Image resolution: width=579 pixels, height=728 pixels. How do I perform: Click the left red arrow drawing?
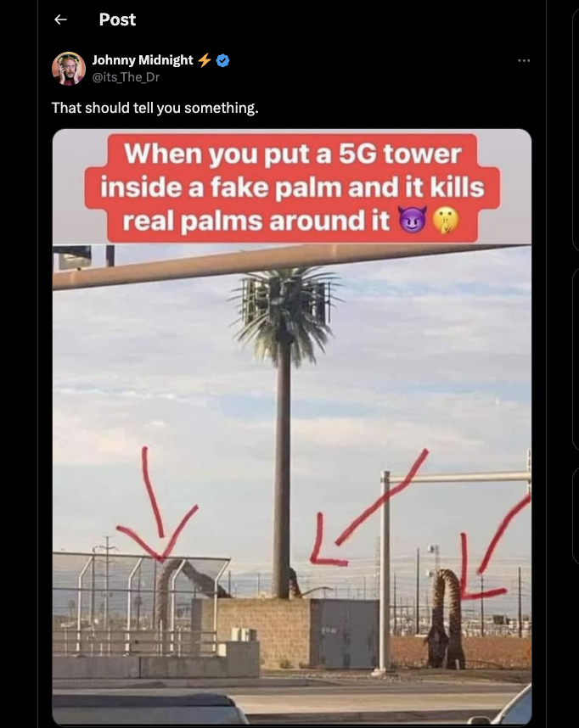click(157, 506)
